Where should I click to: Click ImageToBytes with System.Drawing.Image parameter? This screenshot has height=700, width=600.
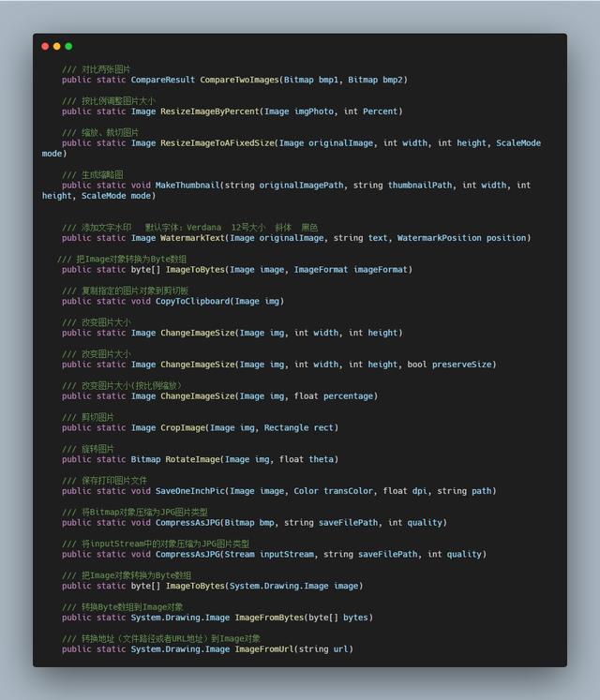(x=195, y=587)
